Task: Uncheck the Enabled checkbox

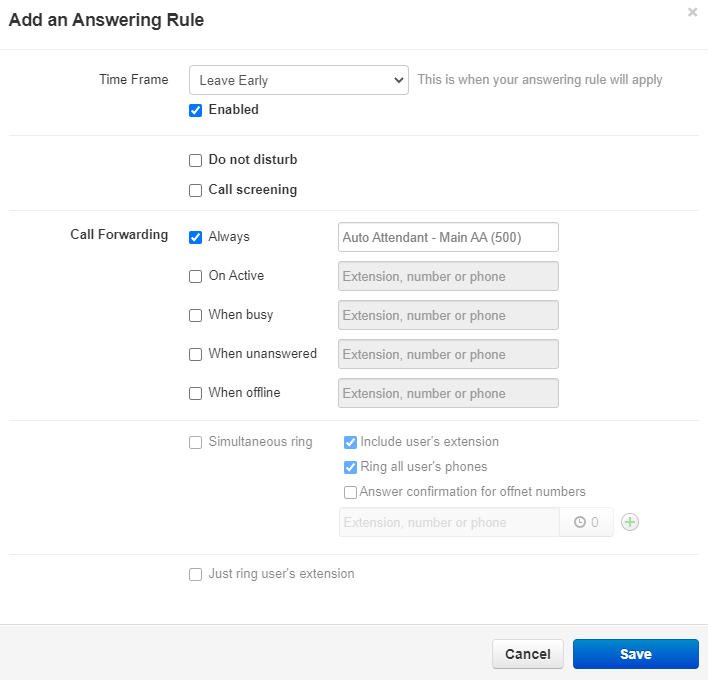Action: (196, 110)
